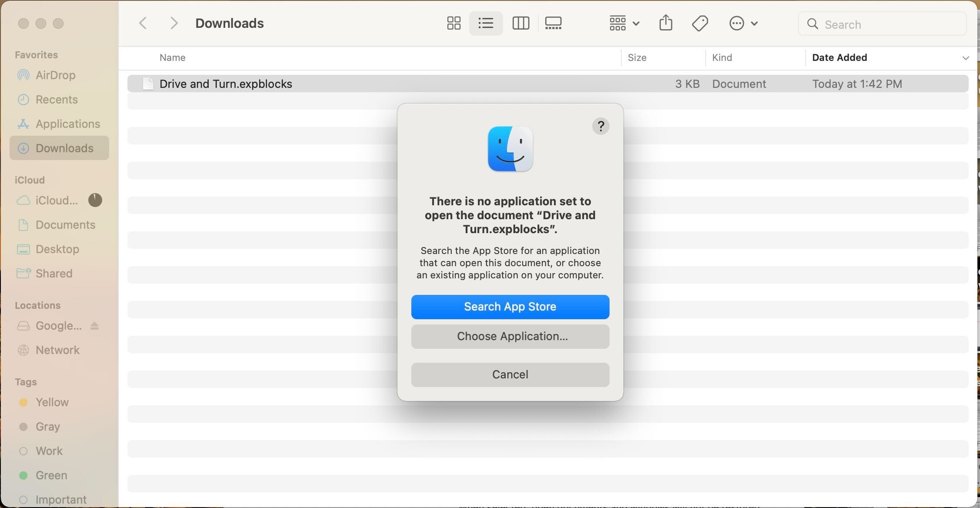980x508 pixels.
Task: Click the Recents clock icon
Action: coord(23,100)
